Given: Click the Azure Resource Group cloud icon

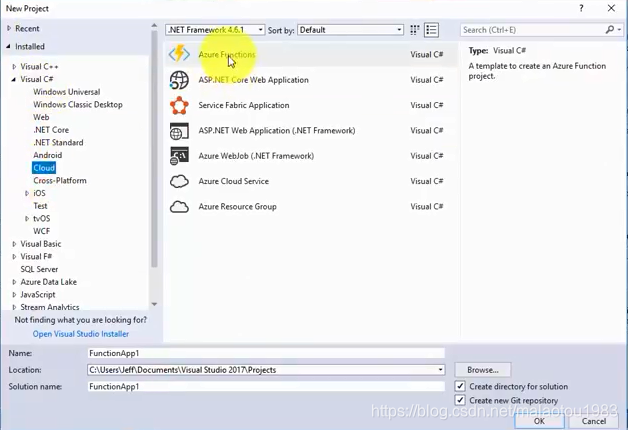Looking at the screenshot, I should coord(179,207).
